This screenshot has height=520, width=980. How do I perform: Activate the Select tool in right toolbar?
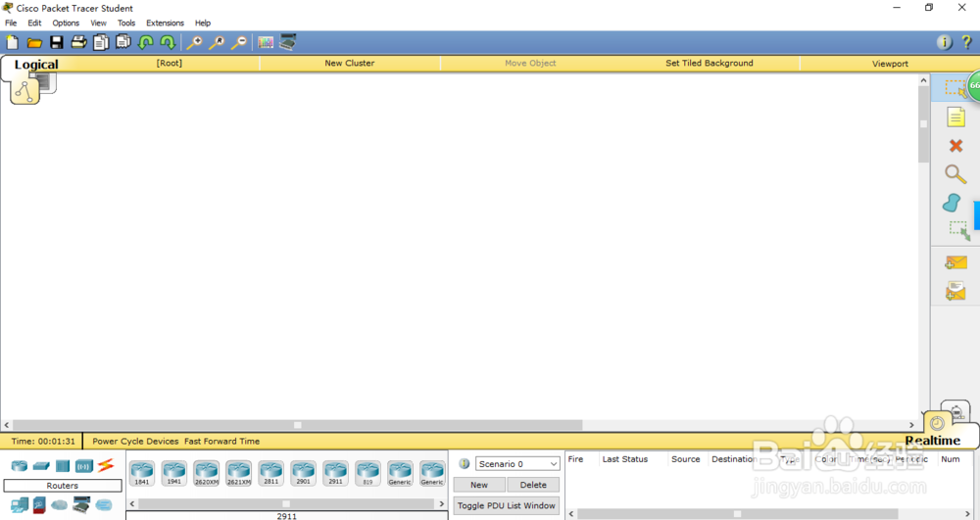point(955,88)
